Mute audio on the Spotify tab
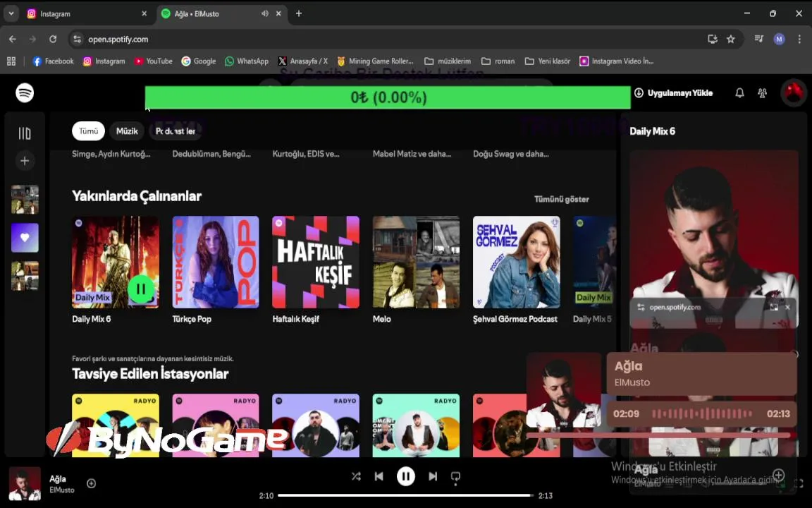 click(x=264, y=13)
